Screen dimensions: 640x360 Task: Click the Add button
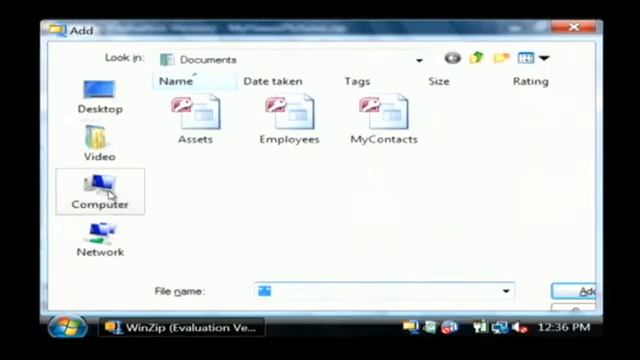coord(573,291)
